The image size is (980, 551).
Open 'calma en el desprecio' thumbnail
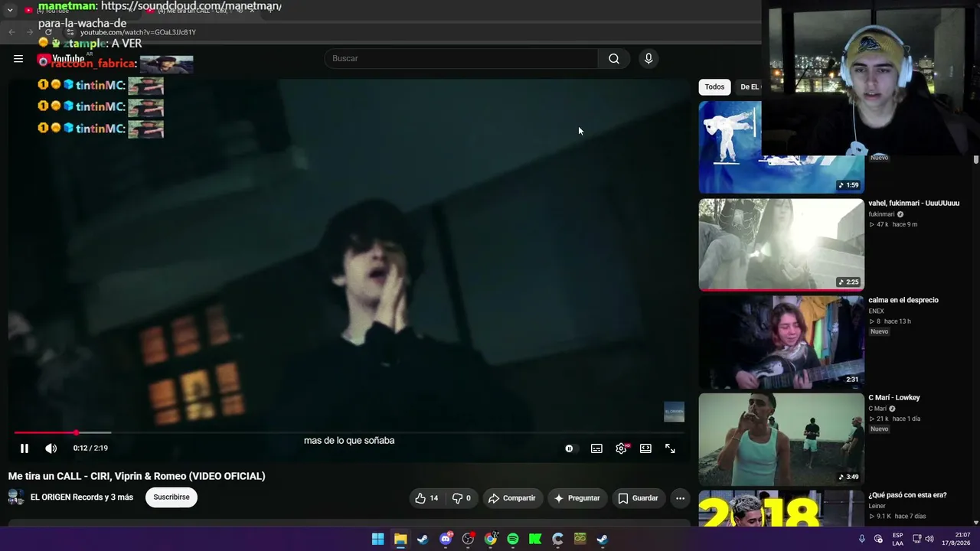782,342
